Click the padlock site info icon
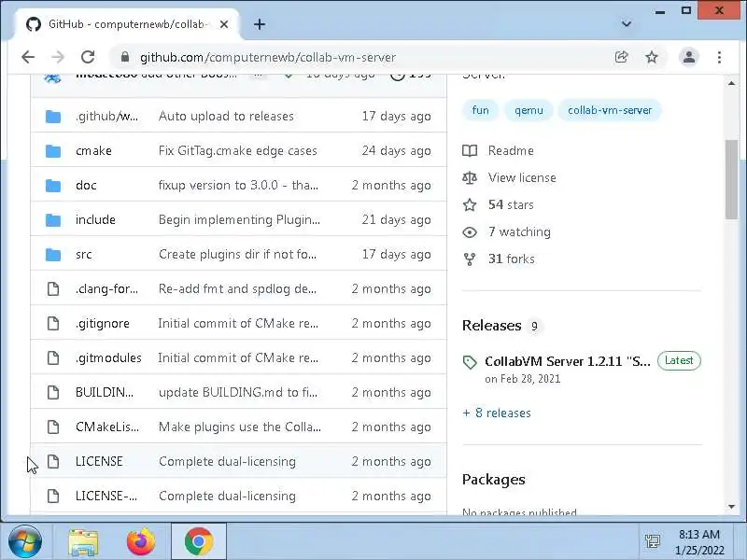Image resolution: width=747 pixels, height=560 pixels. [125, 57]
